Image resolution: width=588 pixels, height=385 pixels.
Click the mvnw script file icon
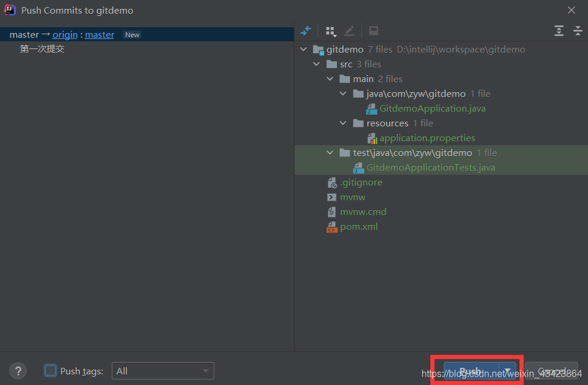click(x=332, y=197)
